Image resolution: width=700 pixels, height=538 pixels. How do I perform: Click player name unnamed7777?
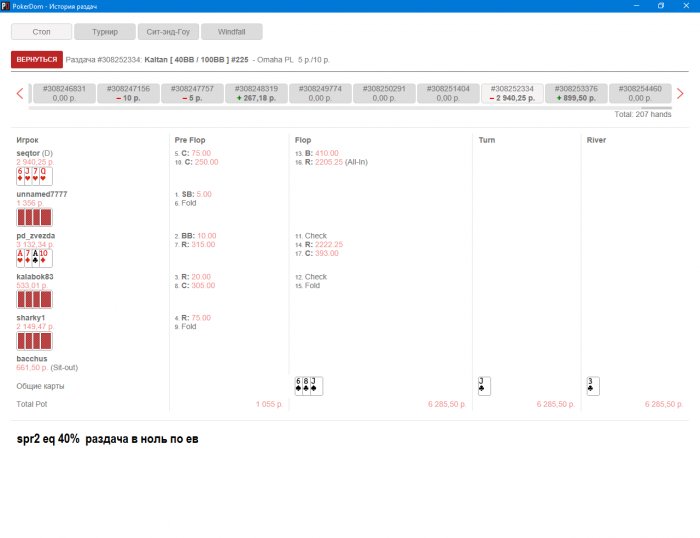point(42,194)
